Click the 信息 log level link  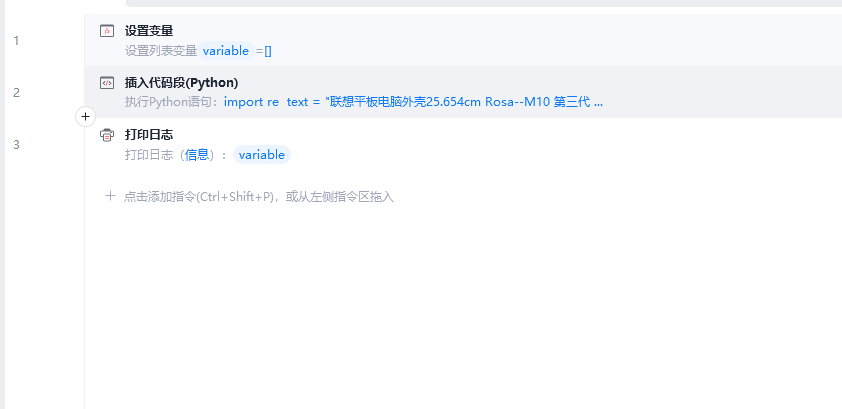[x=197, y=155]
